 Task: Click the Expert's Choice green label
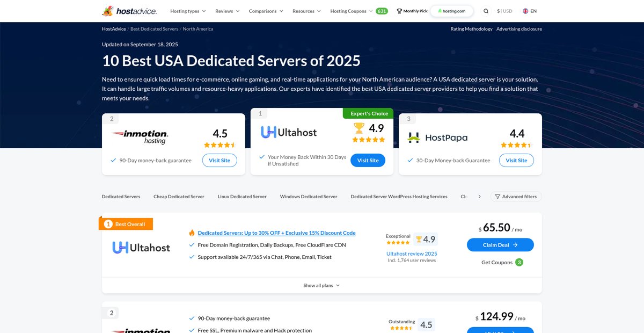pyautogui.click(x=368, y=113)
